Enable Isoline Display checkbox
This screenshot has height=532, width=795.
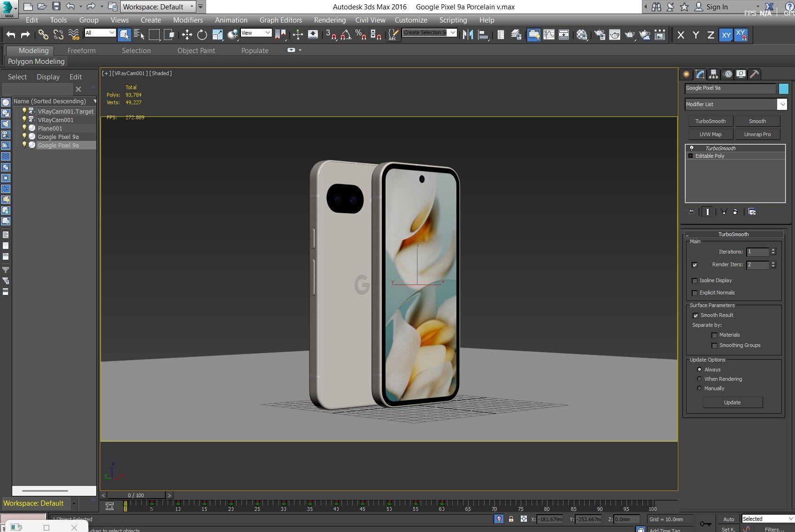click(x=695, y=281)
